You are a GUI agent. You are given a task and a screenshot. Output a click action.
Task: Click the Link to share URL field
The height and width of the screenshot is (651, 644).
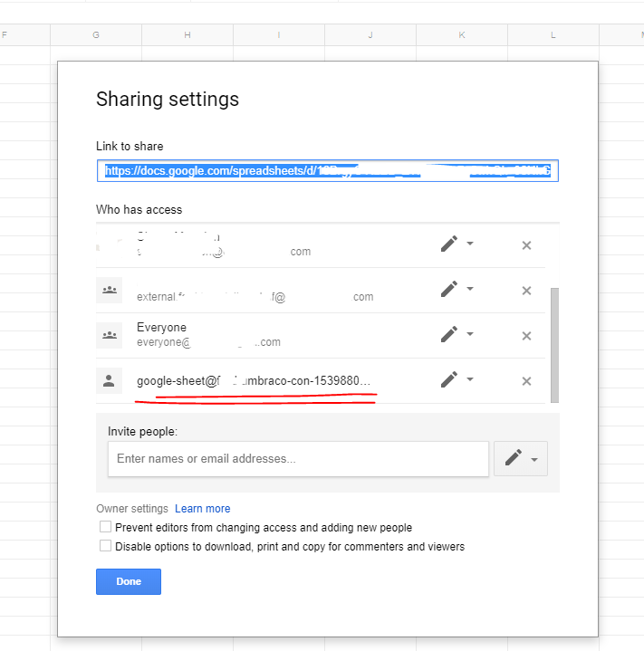(x=328, y=170)
